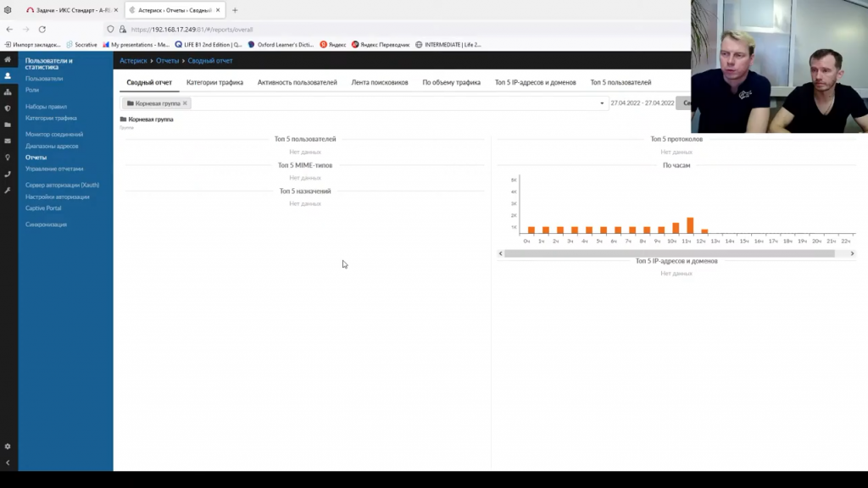Reload the page using refresh icon
Screen dimensions: 868x488
42,30
